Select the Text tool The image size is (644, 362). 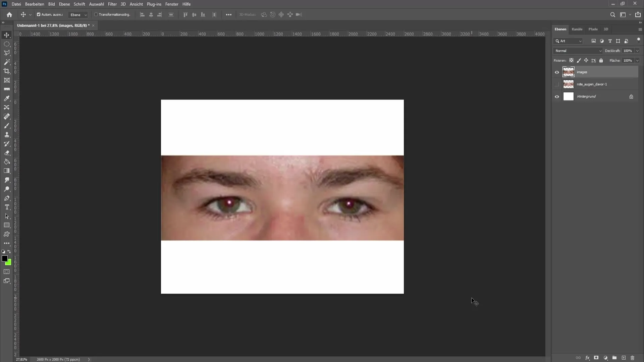click(x=7, y=207)
